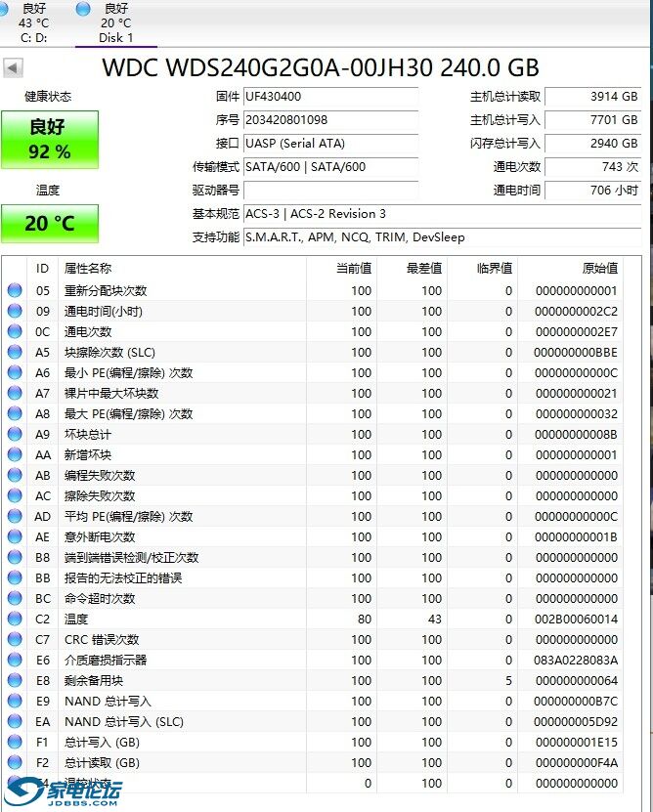Select status icon of row E9 NAND 总计写入
The width and height of the screenshot is (653, 812).
pos(15,702)
